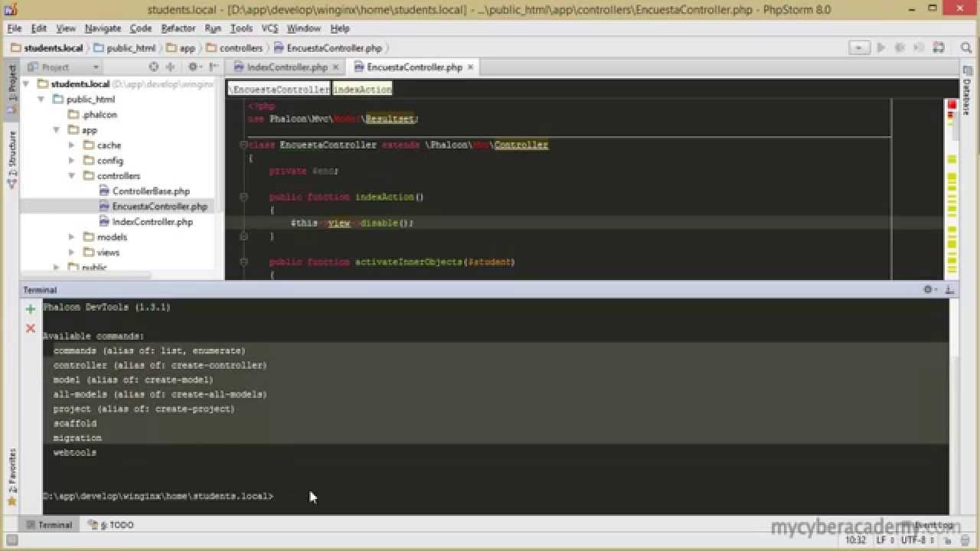Image resolution: width=980 pixels, height=551 pixels.
Task: Open Terminal panel settings gear
Action: pos(929,290)
